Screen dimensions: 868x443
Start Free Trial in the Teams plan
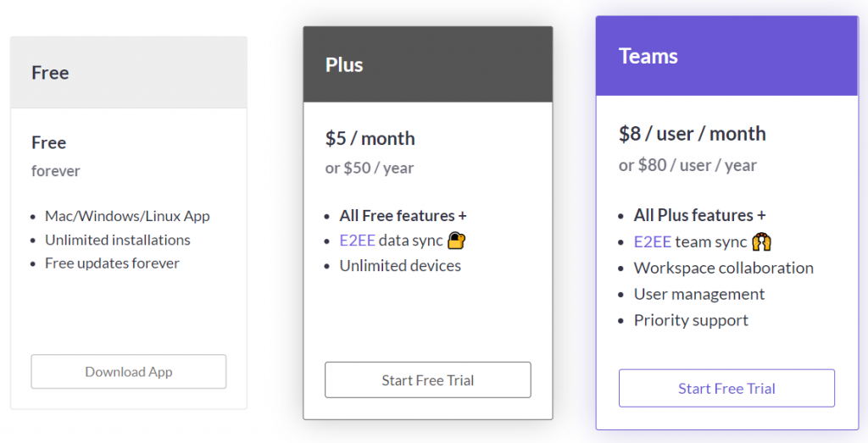click(726, 389)
